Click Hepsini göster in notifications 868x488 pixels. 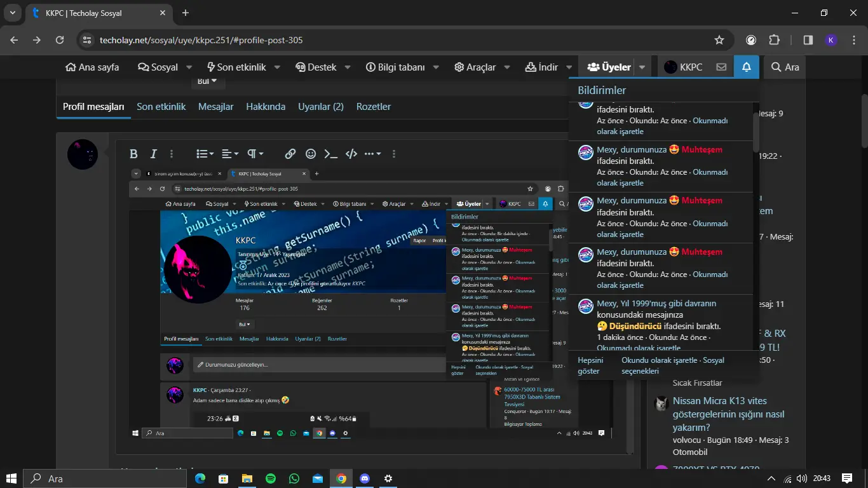pos(590,365)
